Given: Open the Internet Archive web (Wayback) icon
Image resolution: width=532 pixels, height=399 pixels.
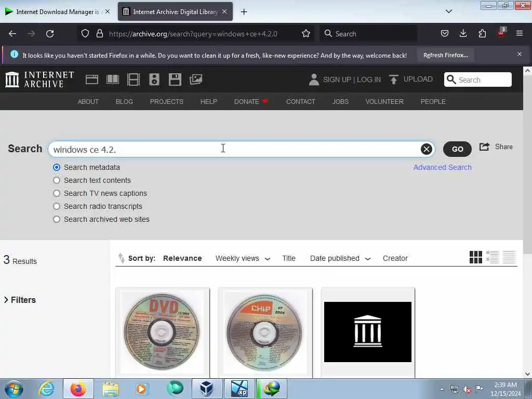Looking at the screenshot, I should [91, 79].
